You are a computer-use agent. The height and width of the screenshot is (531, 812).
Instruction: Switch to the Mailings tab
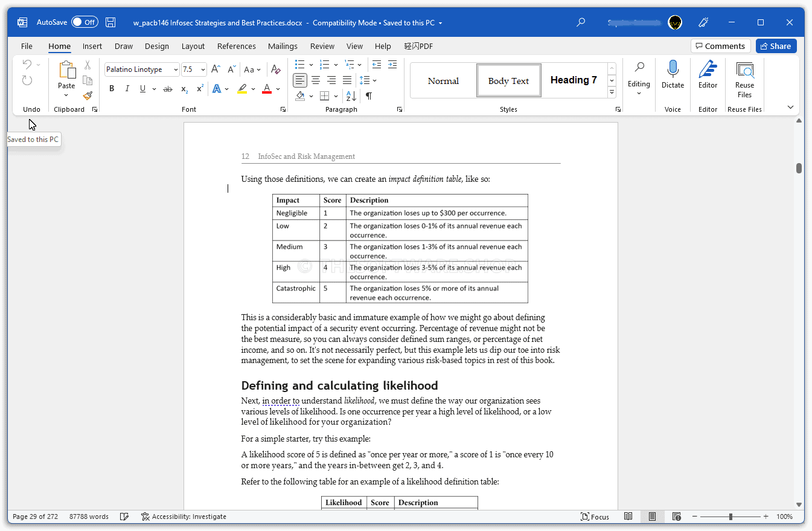[x=283, y=46]
